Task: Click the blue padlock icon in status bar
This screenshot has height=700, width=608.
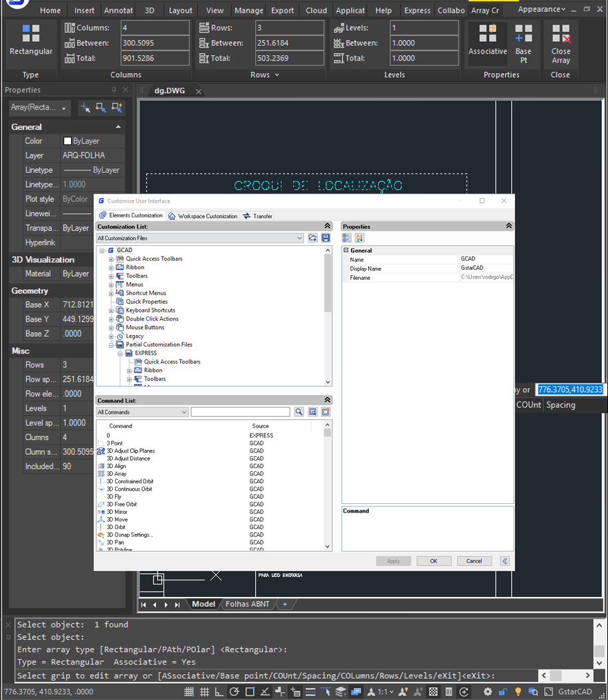Action: (x=503, y=691)
